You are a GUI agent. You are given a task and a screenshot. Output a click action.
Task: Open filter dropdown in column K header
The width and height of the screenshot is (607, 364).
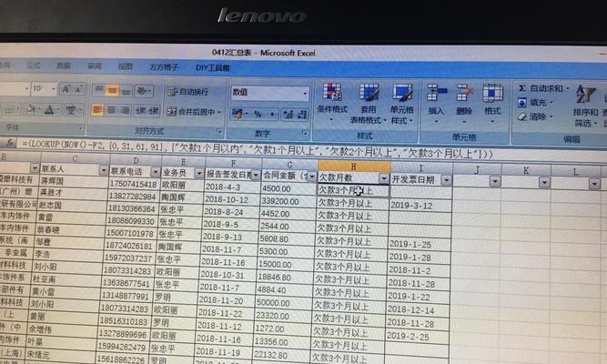click(x=545, y=183)
